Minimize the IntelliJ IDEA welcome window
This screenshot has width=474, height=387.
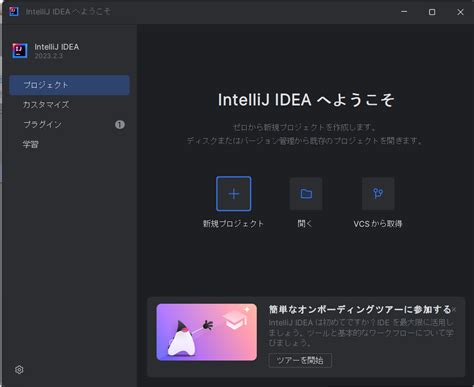(404, 12)
